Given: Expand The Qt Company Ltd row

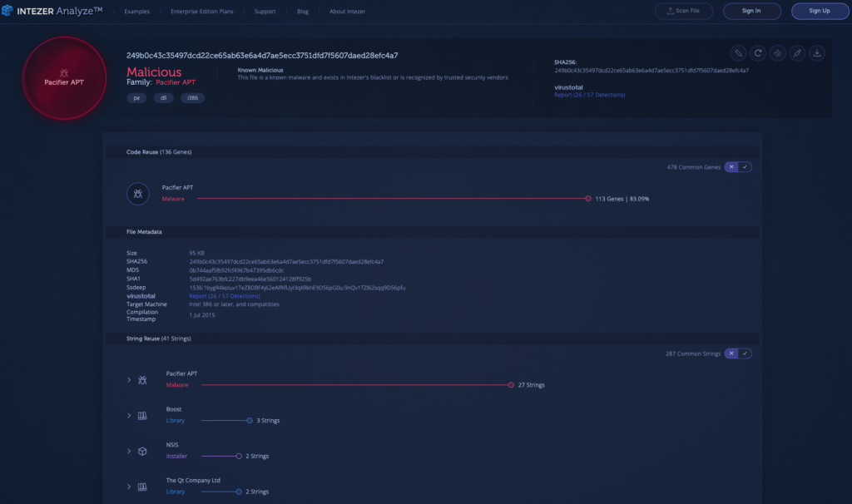Looking at the screenshot, I should [x=129, y=487].
